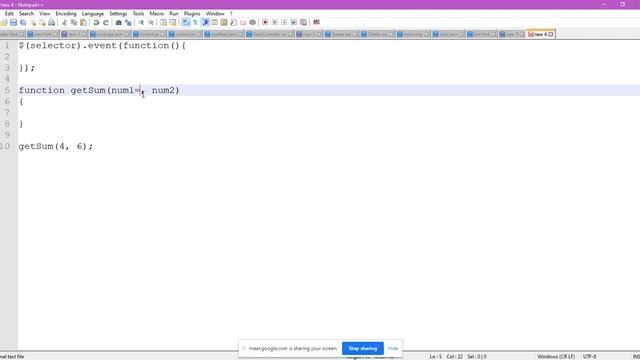The image size is (640, 360).
Task: Click the Save All toolbar icon
Action: click(23, 22)
